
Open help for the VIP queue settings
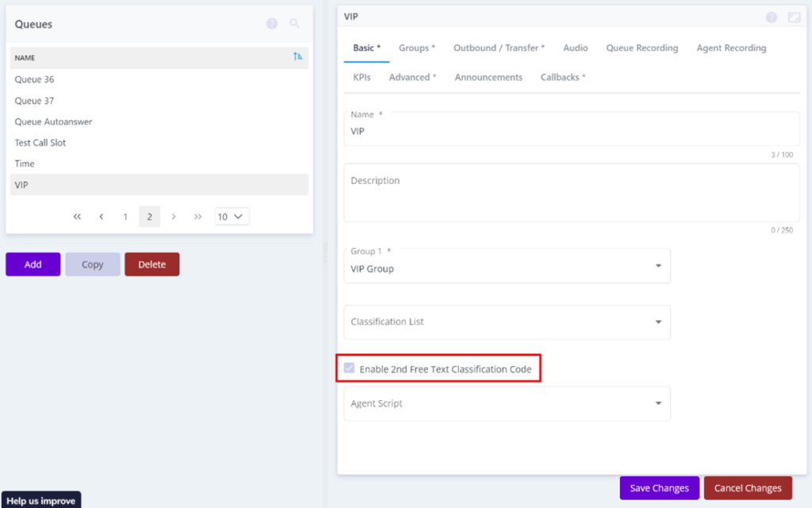click(x=770, y=17)
